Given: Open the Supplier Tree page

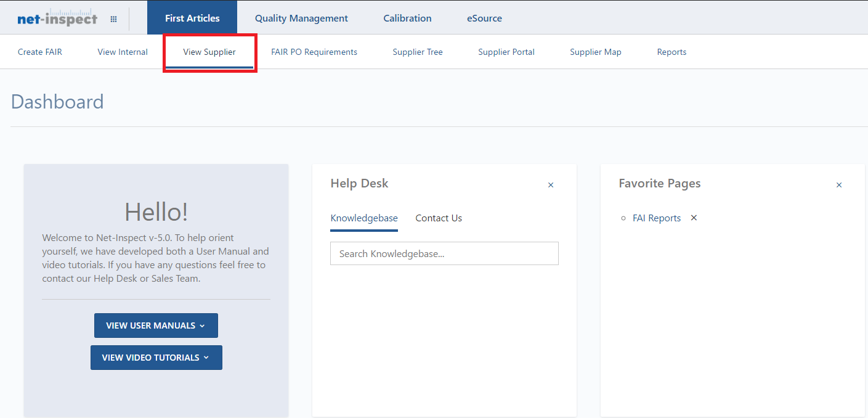Looking at the screenshot, I should [418, 52].
